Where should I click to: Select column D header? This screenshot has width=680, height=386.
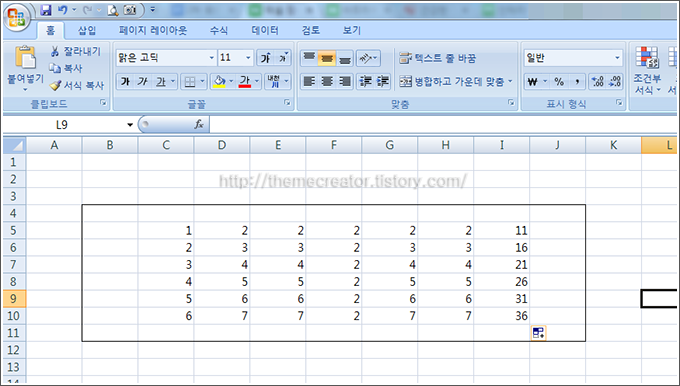222,145
